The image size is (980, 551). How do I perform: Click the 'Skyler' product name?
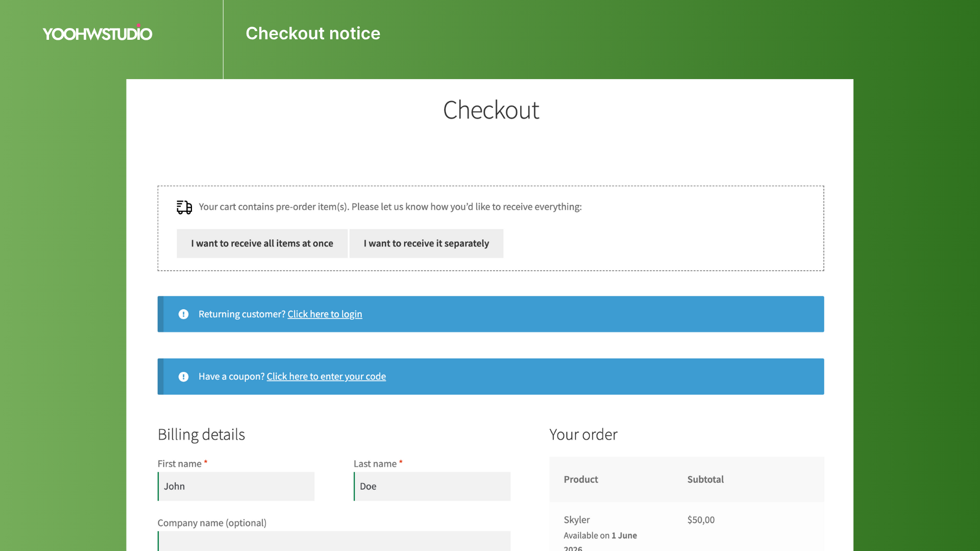tap(577, 519)
